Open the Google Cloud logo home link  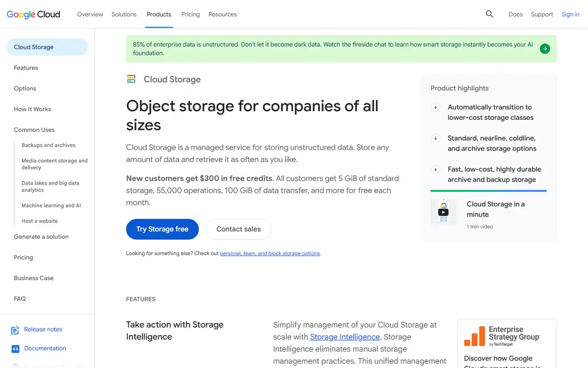coord(33,14)
